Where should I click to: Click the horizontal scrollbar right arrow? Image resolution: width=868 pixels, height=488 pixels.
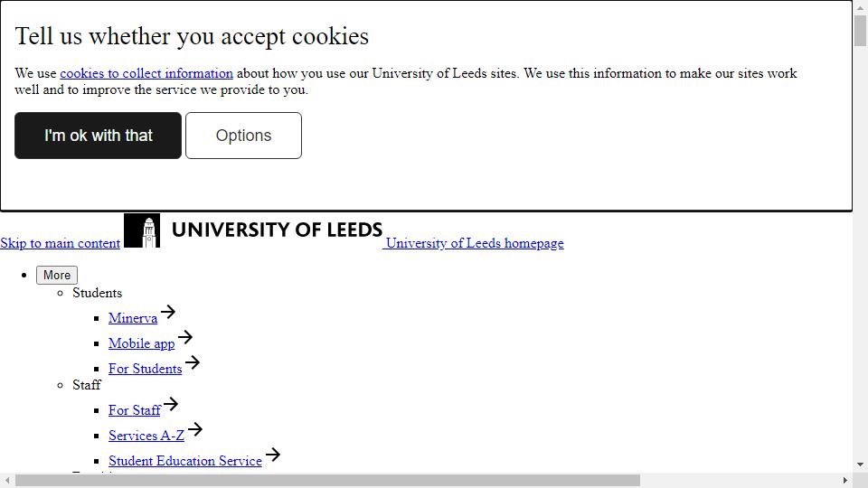pyautogui.click(x=845, y=480)
